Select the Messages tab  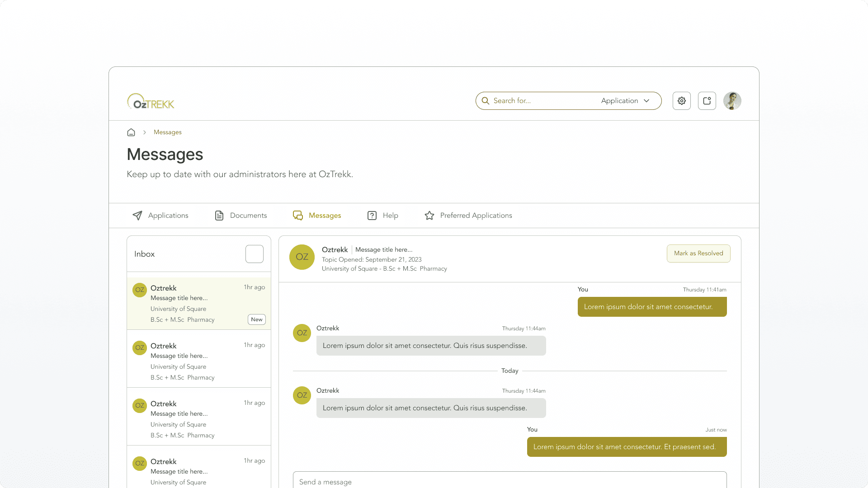(317, 216)
